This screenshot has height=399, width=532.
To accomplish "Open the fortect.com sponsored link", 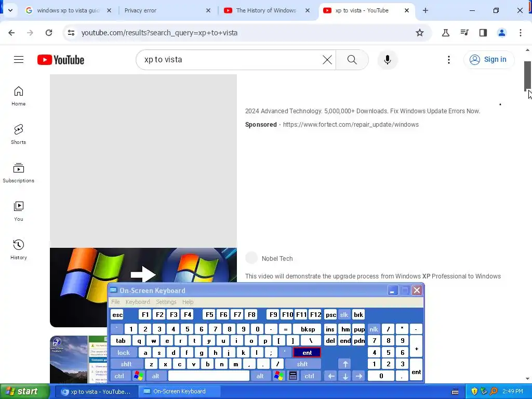I will point(351,125).
